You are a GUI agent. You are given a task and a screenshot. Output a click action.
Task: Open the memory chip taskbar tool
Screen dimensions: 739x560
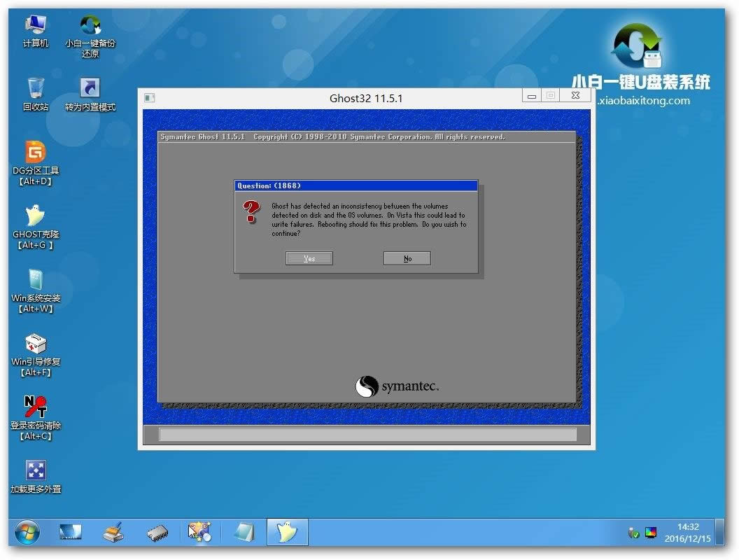pyautogui.click(x=157, y=532)
